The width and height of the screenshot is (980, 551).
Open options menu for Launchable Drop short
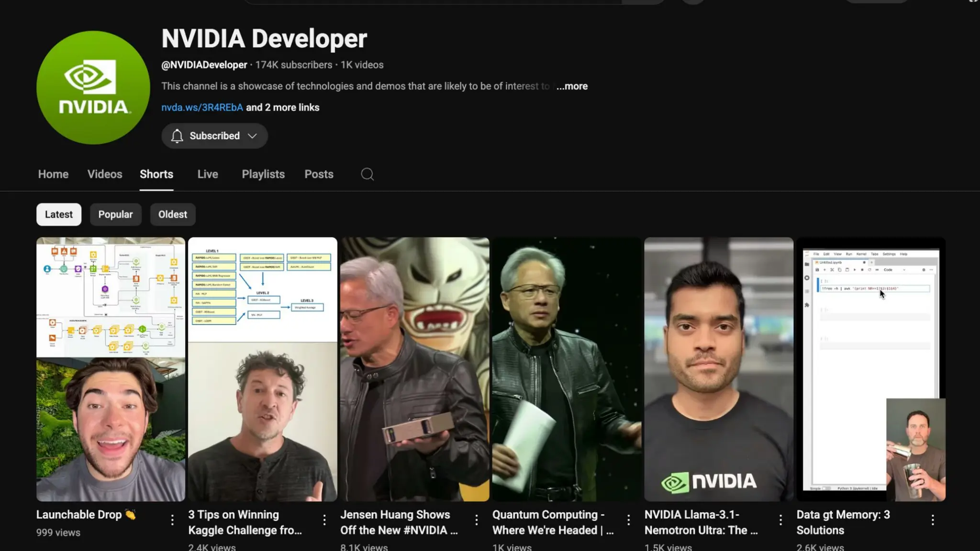(x=172, y=520)
